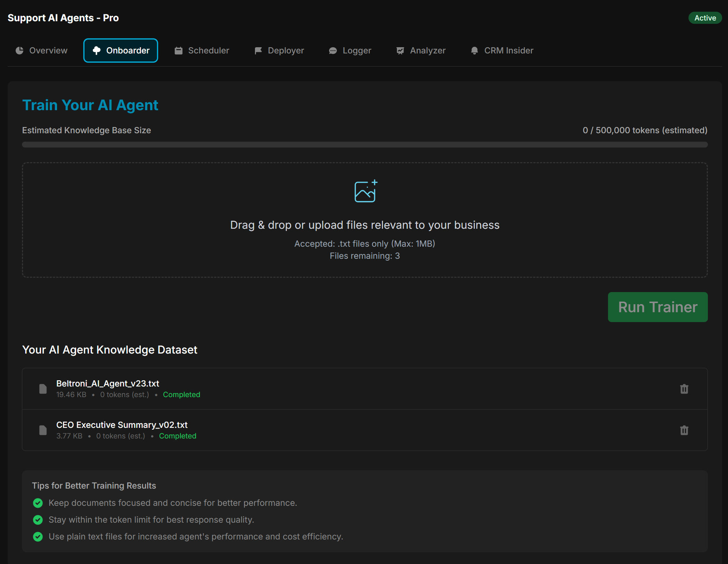Click the Analyzer chart icon
The width and height of the screenshot is (728, 564).
pyautogui.click(x=400, y=51)
